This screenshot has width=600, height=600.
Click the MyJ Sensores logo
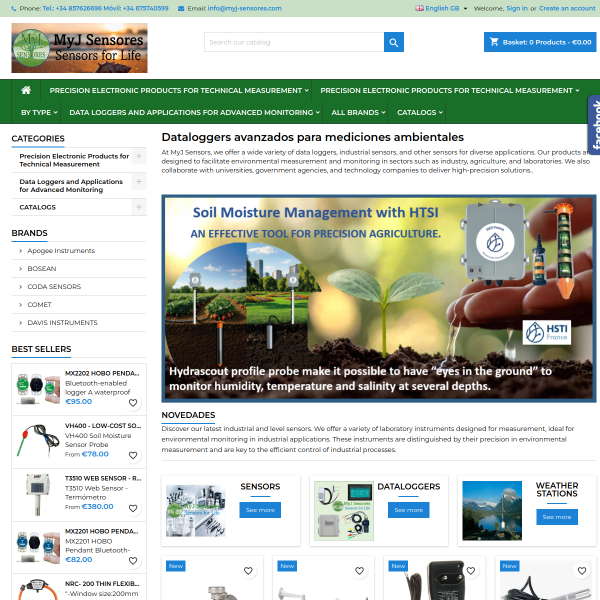(79, 48)
